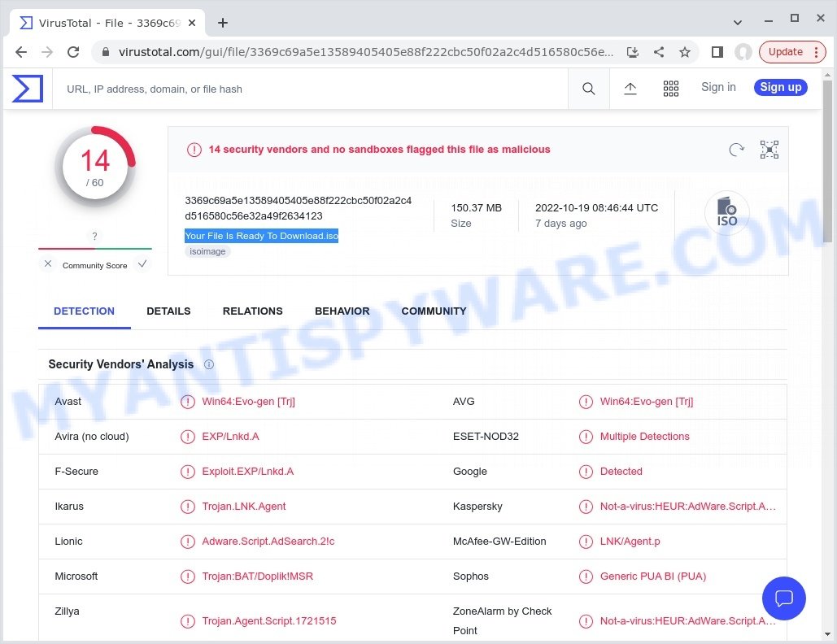Click Generic PUA BI (PUA) Sophos result
Image resolution: width=837 pixels, height=644 pixels.
coord(653,577)
